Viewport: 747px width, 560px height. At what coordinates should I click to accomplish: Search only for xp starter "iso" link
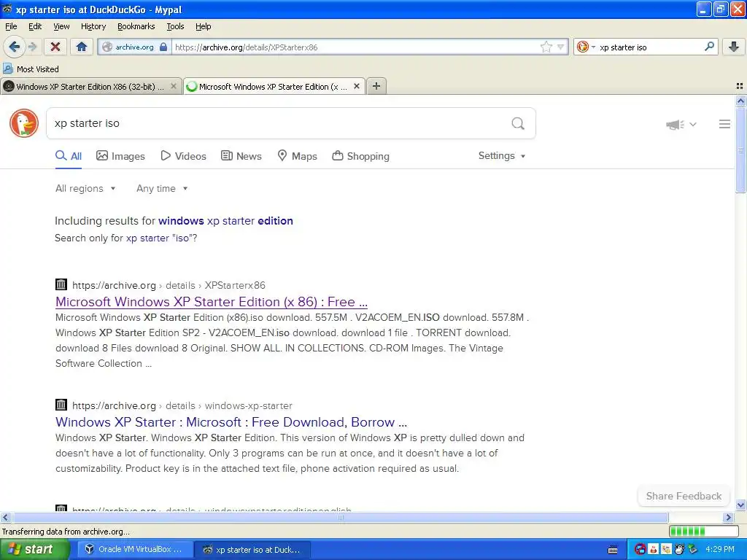point(161,238)
